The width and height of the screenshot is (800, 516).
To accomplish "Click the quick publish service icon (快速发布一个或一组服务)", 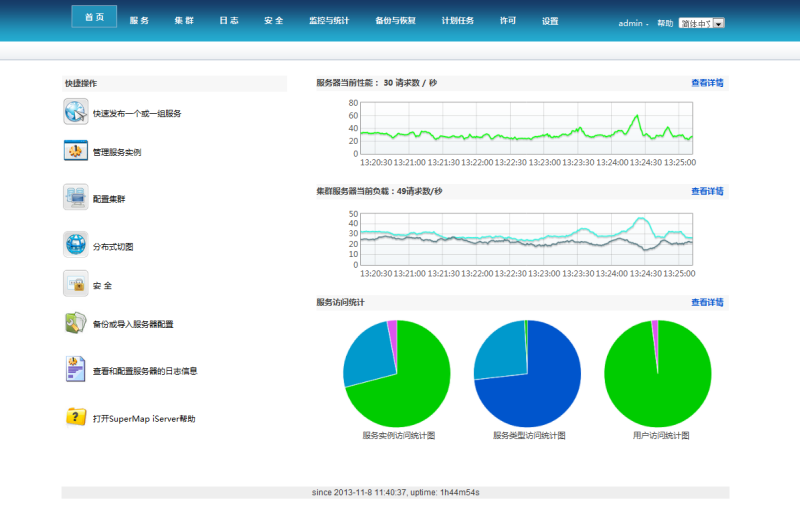I will click(x=76, y=113).
